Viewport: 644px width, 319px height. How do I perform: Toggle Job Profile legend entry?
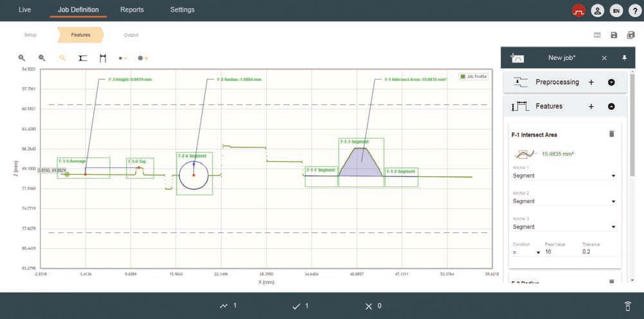click(474, 77)
